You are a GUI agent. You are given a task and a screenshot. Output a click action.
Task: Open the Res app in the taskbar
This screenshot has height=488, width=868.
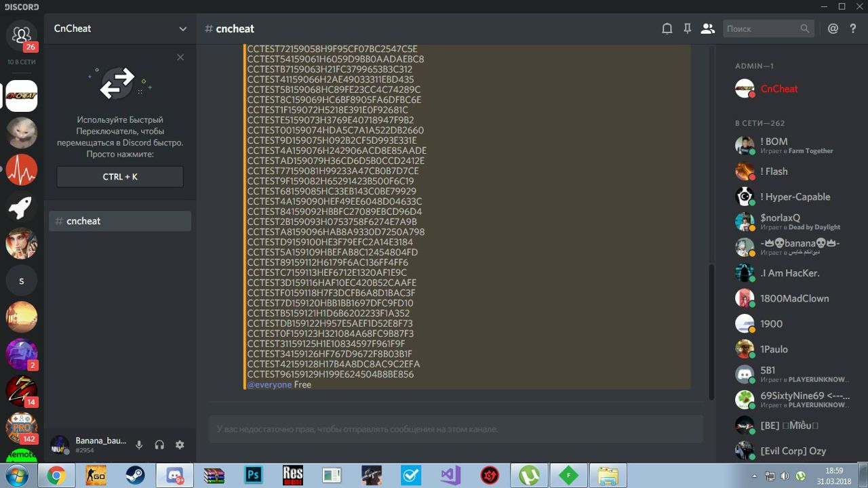pyautogui.click(x=292, y=476)
